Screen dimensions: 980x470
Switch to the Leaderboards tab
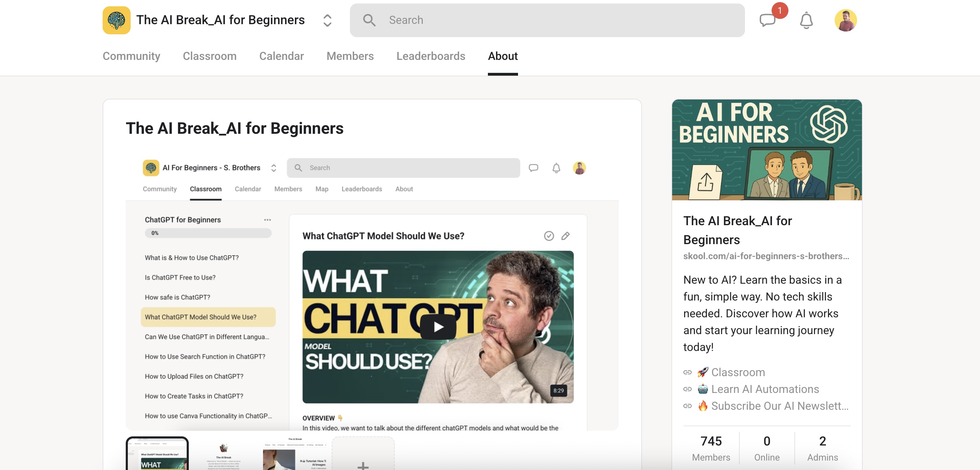(x=431, y=56)
